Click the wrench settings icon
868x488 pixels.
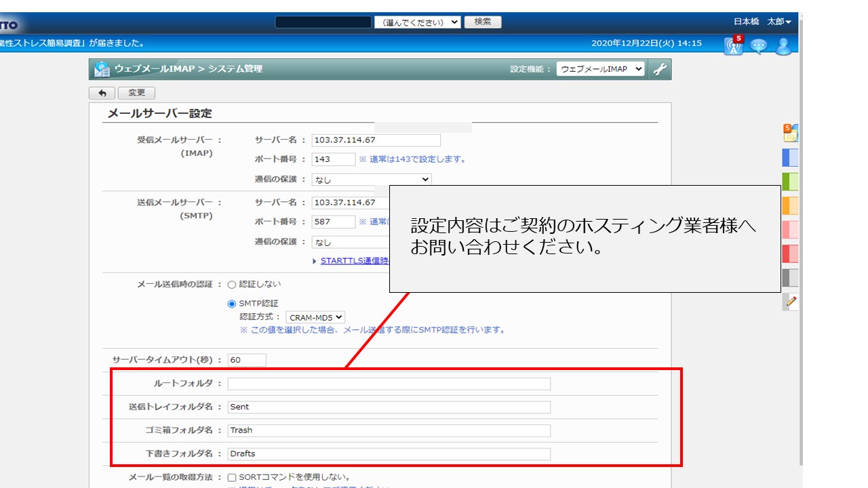659,69
